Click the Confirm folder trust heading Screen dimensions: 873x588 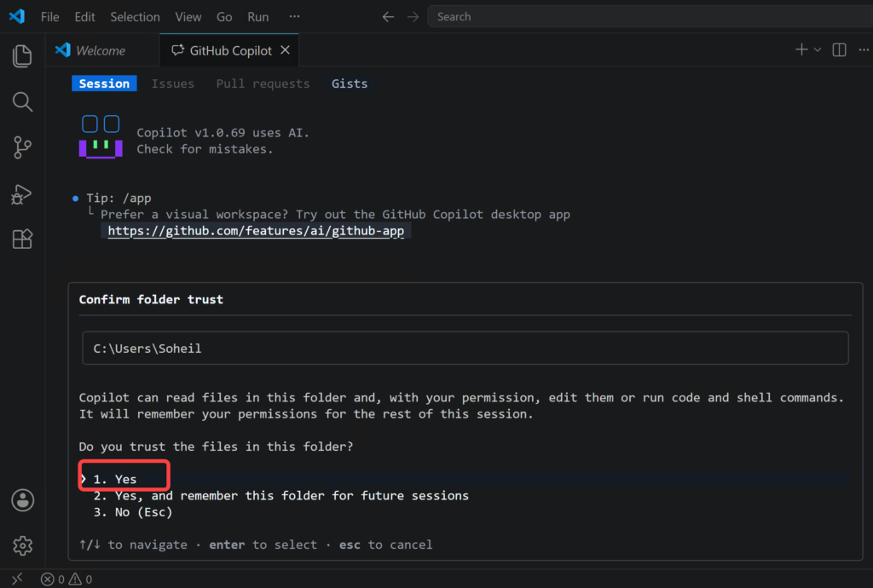151,299
